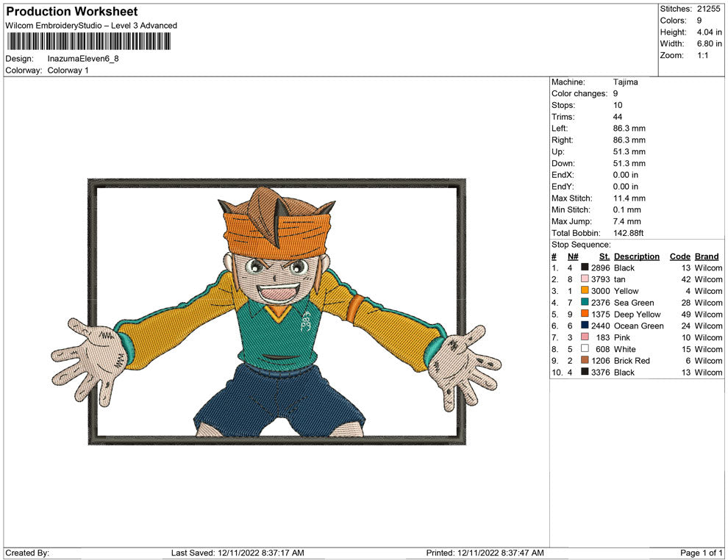This screenshot has height=560, width=728.
Task: Click the Yellow color swatch
Action: pyautogui.click(x=585, y=290)
